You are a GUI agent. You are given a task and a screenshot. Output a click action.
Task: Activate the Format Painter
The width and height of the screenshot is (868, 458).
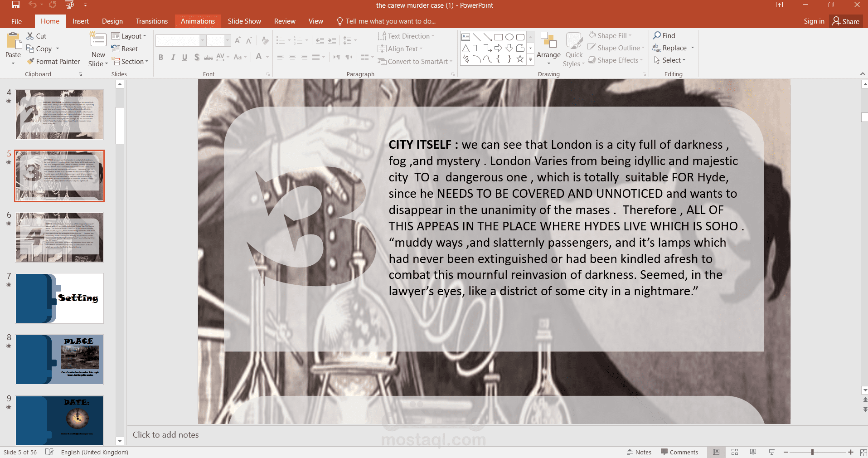pyautogui.click(x=53, y=61)
